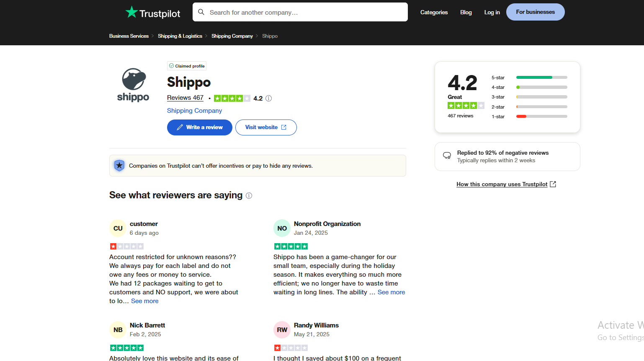Image resolution: width=644 pixels, height=361 pixels.
Task: Click the 467 reviews count in rating card
Action: (x=460, y=116)
